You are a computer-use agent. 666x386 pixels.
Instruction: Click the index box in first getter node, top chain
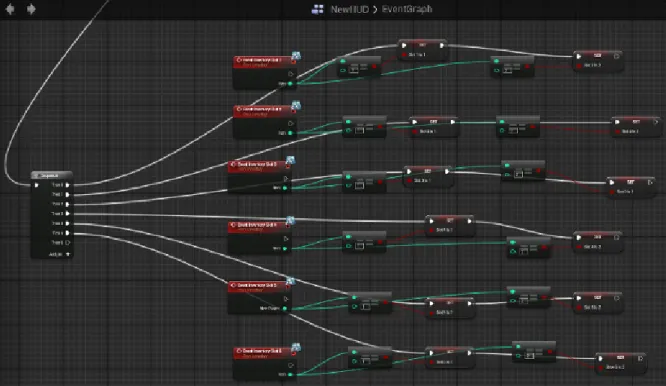point(354,70)
